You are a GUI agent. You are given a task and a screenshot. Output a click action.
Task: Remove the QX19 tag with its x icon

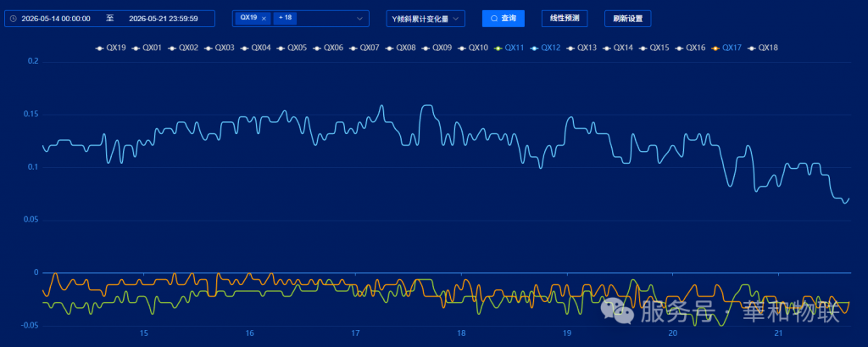click(264, 19)
